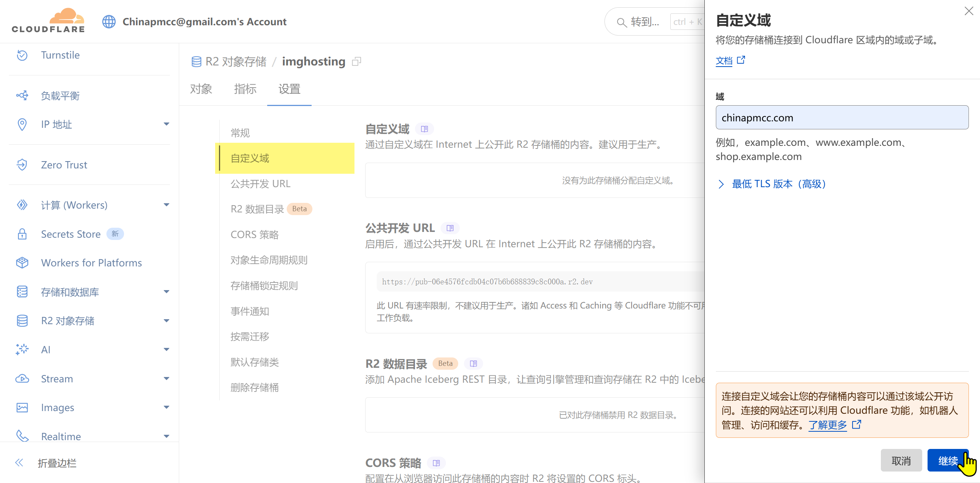Viewport: 980px width, 483px height.
Task: Switch to the 指标 tab
Action: click(x=245, y=89)
